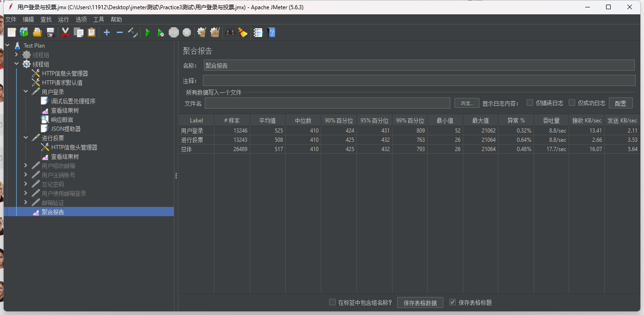The height and width of the screenshot is (315, 644).
Task: Collapse the 进行投票 tree node
Action: point(26,138)
